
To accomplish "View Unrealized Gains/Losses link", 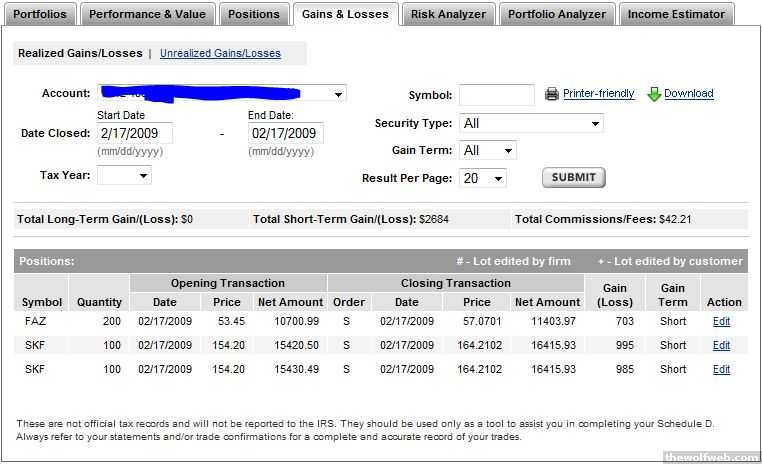I will pyautogui.click(x=220, y=53).
